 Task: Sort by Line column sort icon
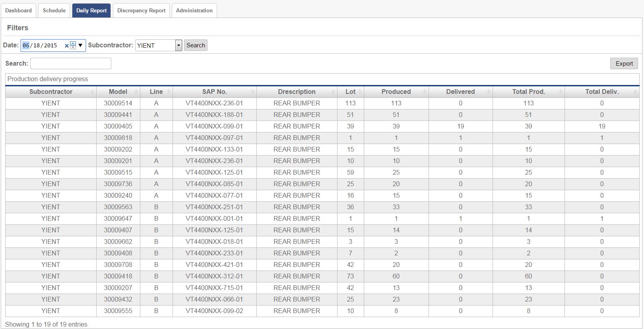169,92
